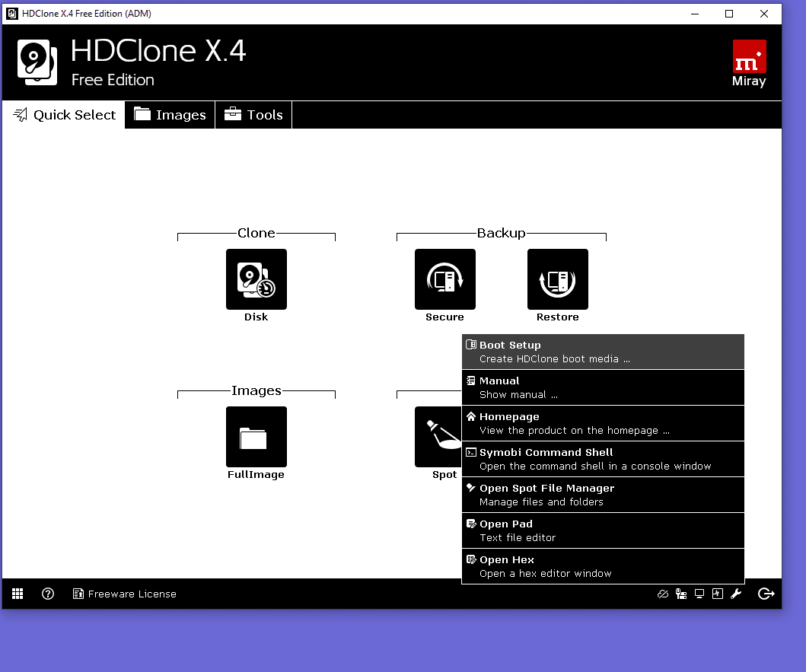
Task: Click the monitor display icon
Action: point(699,594)
